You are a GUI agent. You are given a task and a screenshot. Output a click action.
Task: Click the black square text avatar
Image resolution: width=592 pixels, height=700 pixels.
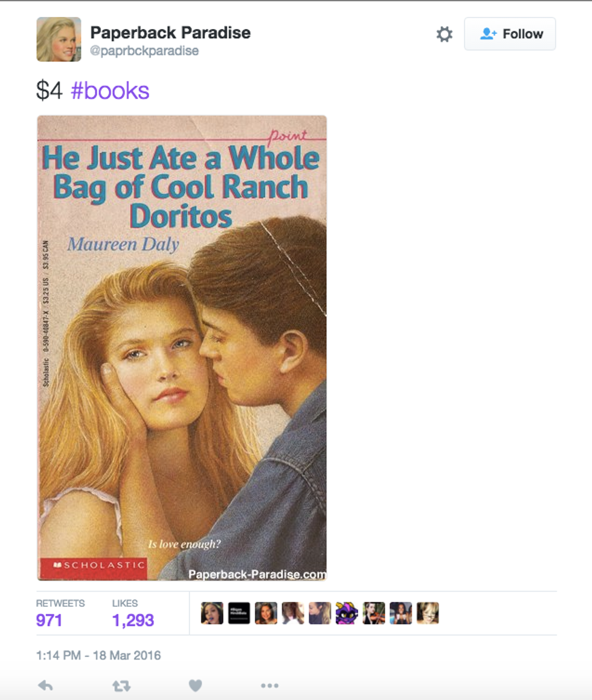pos(239,613)
